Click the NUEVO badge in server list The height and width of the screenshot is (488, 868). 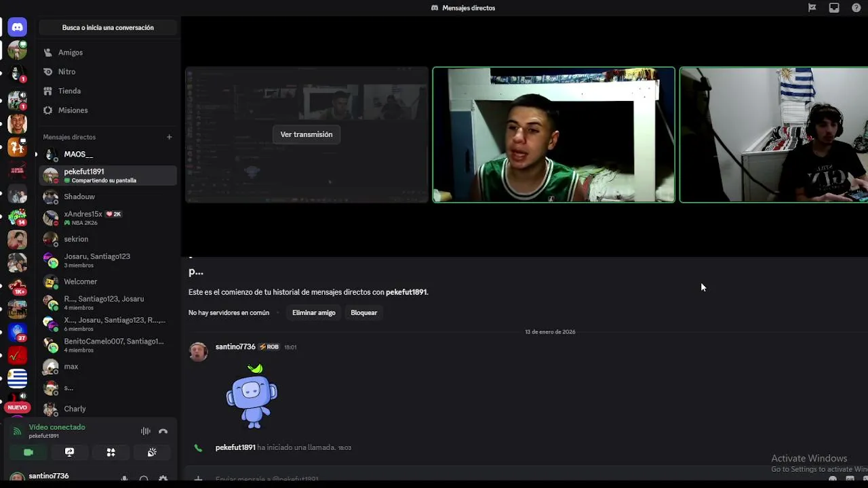point(18,407)
